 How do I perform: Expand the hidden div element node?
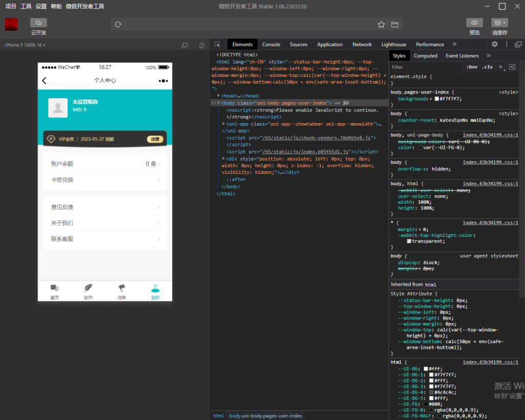224,159
